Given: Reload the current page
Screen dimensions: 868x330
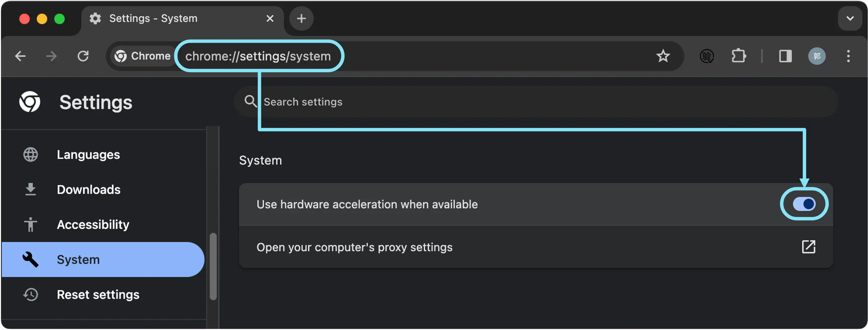Looking at the screenshot, I should (x=83, y=56).
